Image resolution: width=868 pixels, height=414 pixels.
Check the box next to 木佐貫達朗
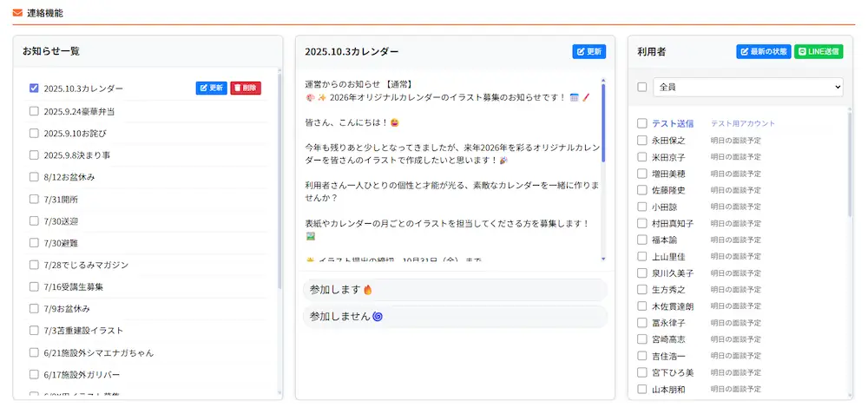(642, 306)
